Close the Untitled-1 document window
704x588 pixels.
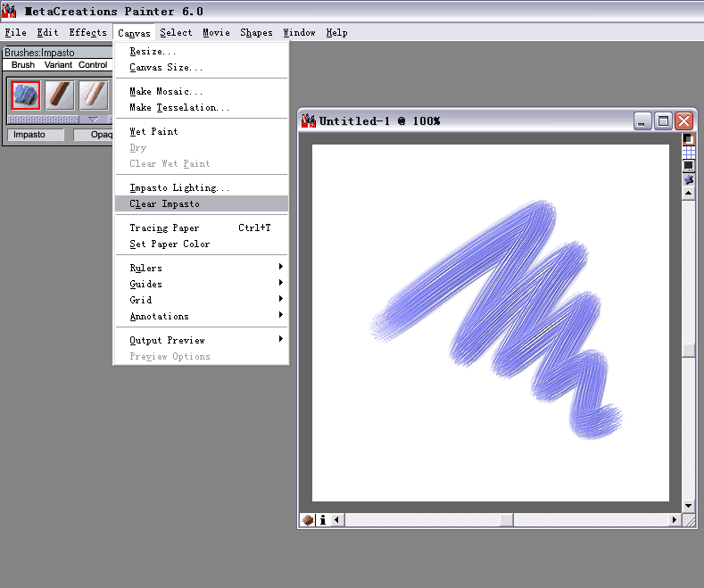pos(683,121)
